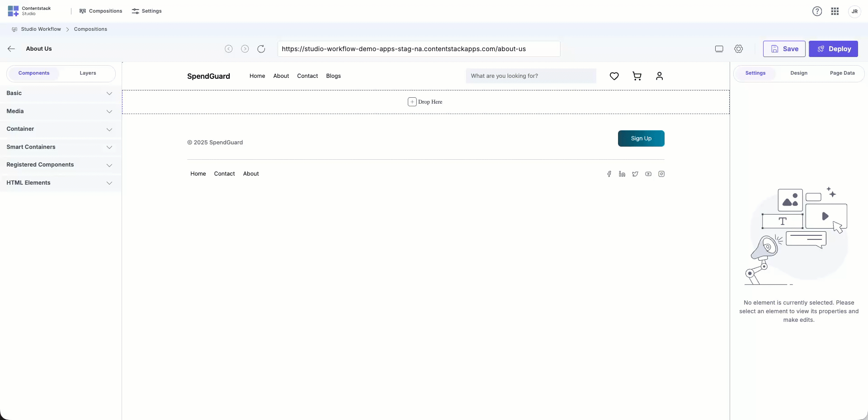Click the JR user avatar
The width and height of the screenshot is (868, 420).
[854, 11]
